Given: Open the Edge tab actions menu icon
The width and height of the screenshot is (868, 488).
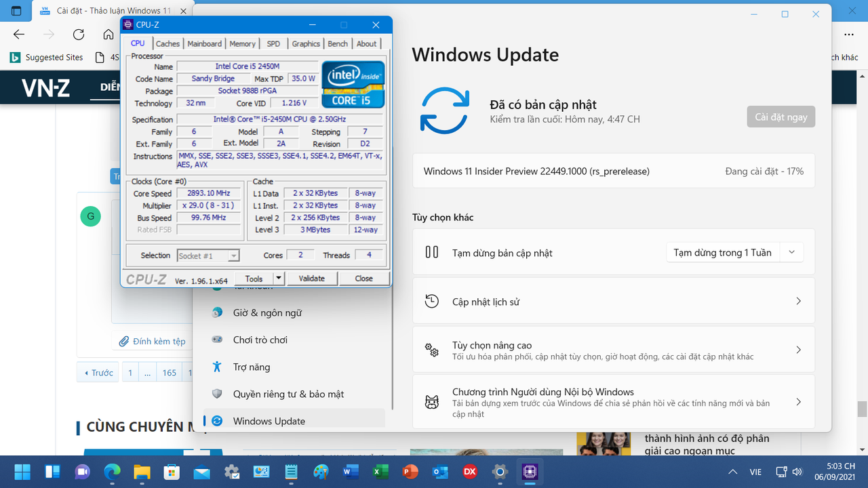Looking at the screenshot, I should (16, 12).
